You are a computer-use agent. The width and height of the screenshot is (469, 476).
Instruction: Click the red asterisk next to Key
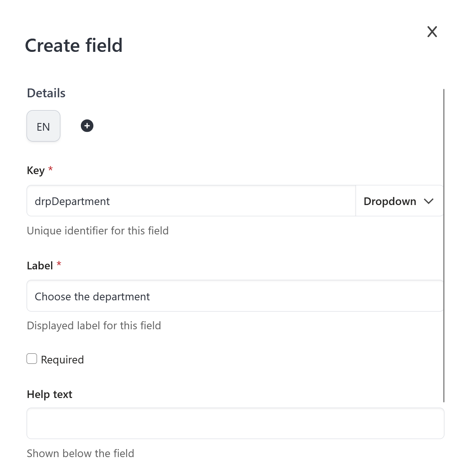tap(51, 169)
